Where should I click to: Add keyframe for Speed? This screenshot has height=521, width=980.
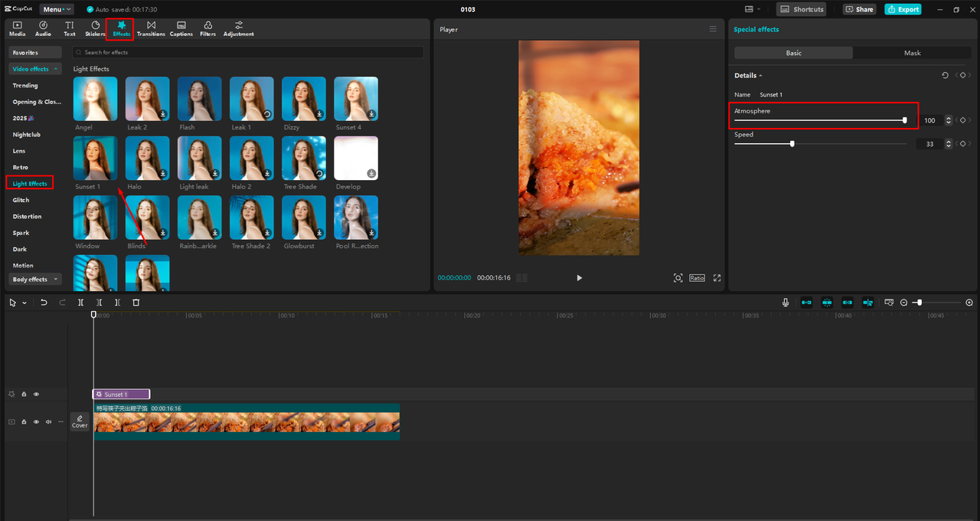[963, 143]
